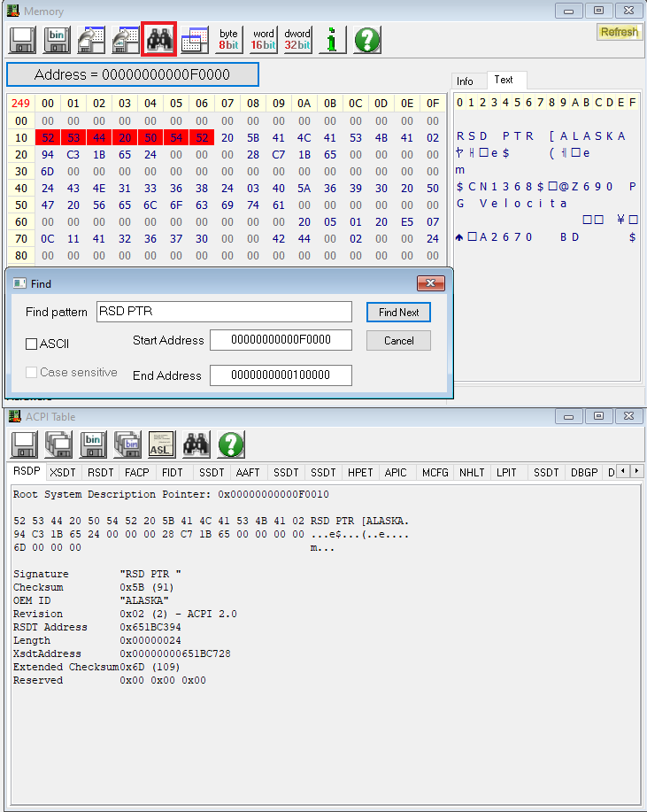Click hex cell E5 in row 60
Screen dimensions: 647x812
(x=407, y=222)
